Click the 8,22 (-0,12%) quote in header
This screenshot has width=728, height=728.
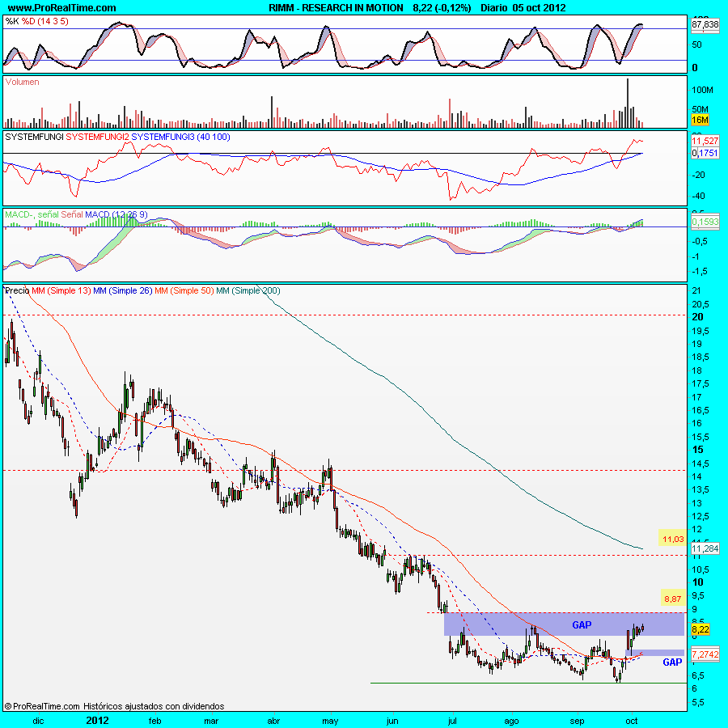coord(442,8)
